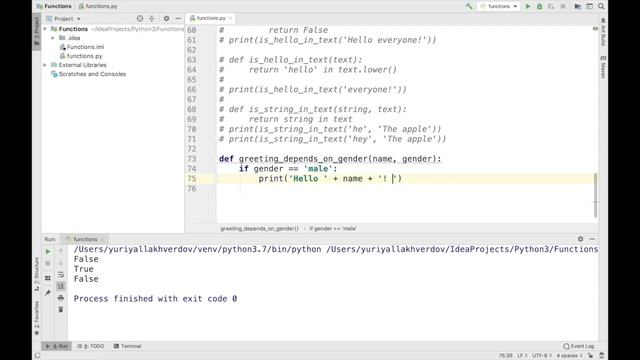Select the functions tab in Run panel
Screen dimensions: 640x360
click(x=85, y=239)
